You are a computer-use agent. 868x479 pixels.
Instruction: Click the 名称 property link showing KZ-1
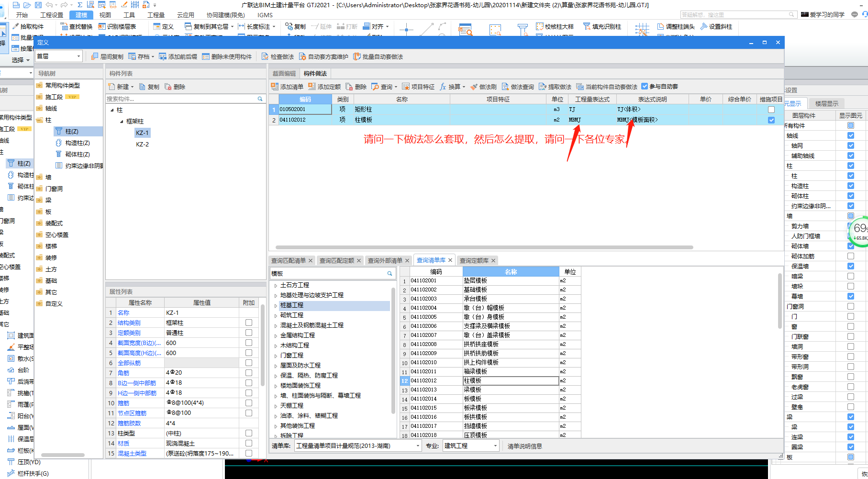coord(123,312)
